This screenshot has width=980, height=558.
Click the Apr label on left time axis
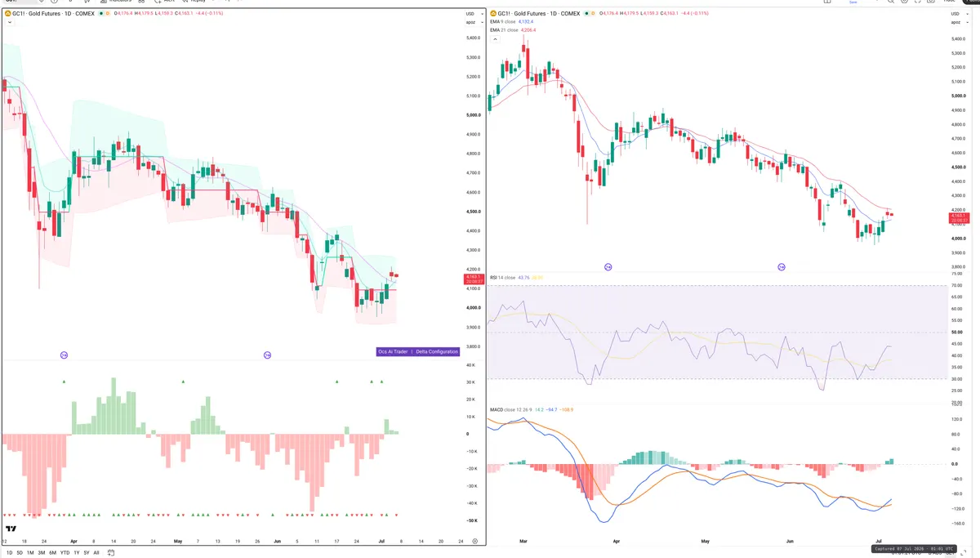[74, 541]
